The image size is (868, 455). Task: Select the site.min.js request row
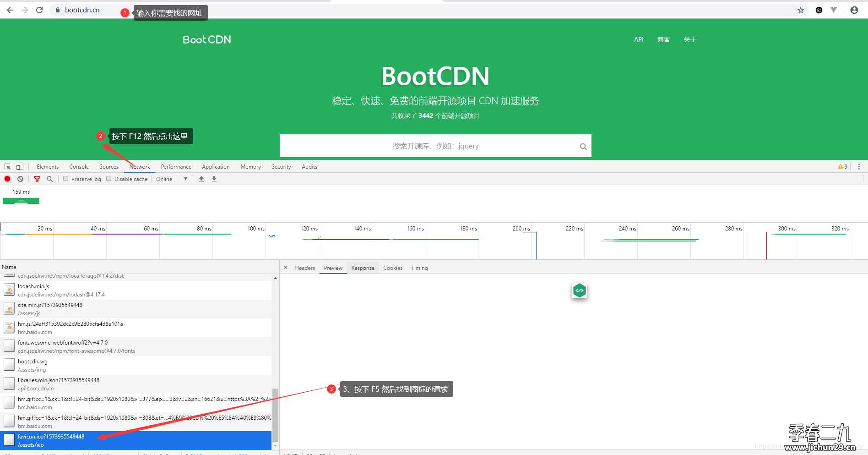click(136, 309)
